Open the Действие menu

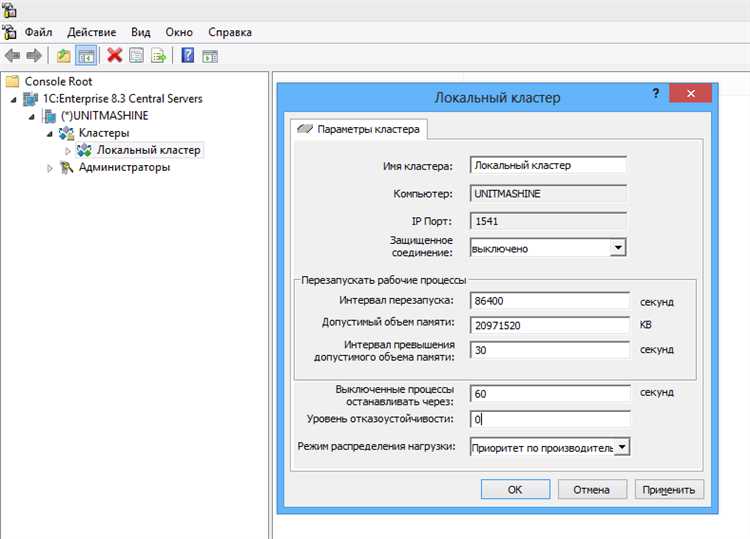92,32
